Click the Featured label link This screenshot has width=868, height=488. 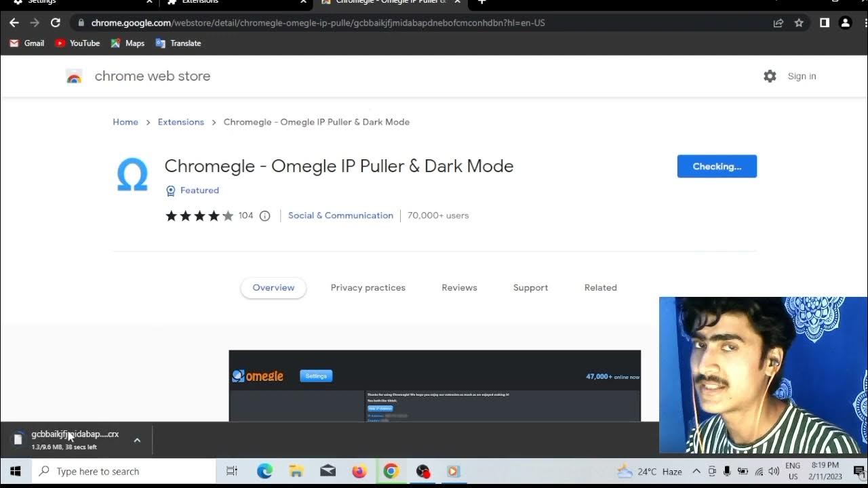(x=199, y=190)
